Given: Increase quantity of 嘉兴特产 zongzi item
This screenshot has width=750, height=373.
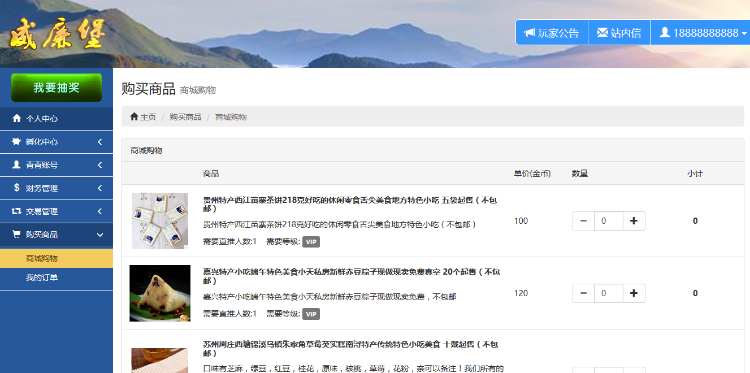Looking at the screenshot, I should pyautogui.click(x=634, y=293).
